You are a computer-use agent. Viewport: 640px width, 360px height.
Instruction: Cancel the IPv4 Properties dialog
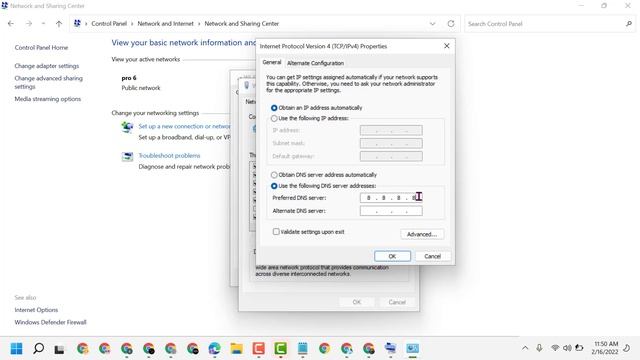pos(432,256)
